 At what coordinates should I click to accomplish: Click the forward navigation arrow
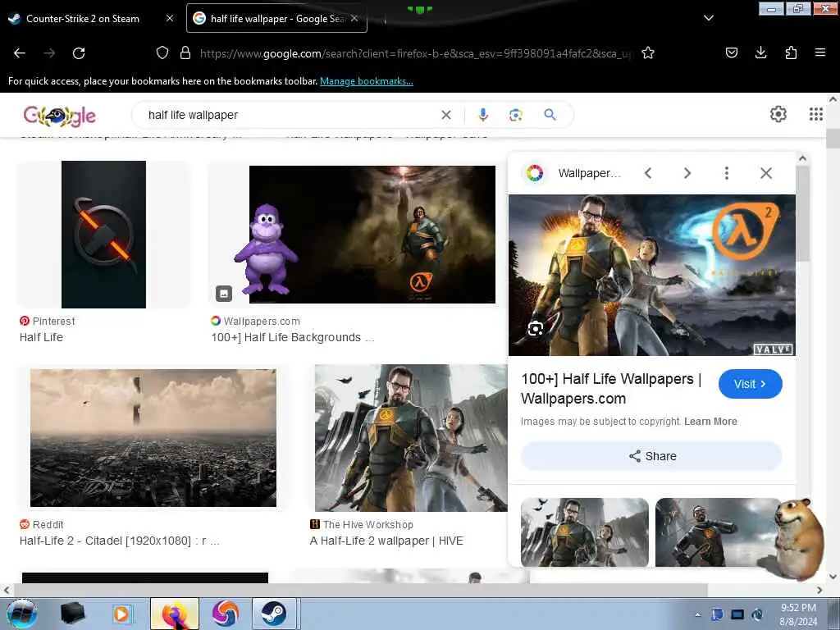(x=49, y=53)
